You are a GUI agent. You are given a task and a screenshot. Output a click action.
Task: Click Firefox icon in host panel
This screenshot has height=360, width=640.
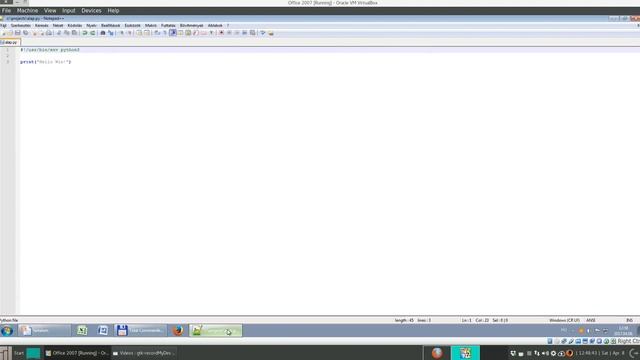pyautogui.click(x=437, y=353)
